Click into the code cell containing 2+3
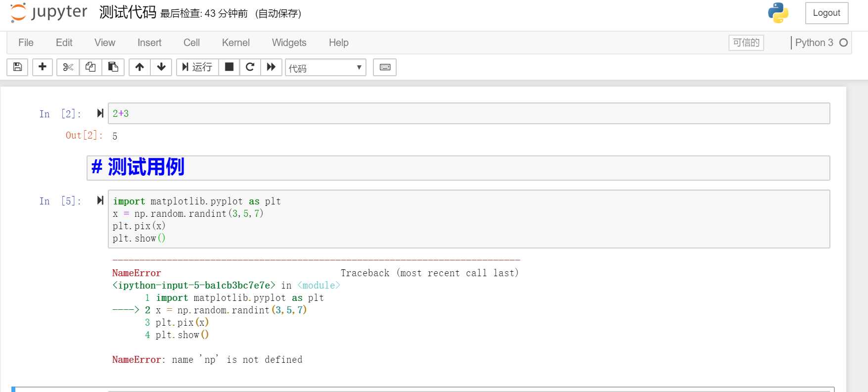 pos(469,113)
